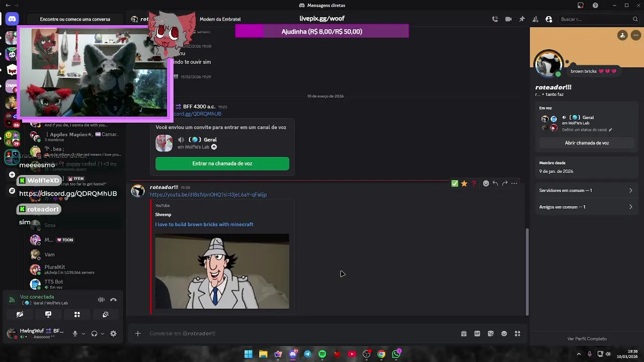
Task: Open Discord home direct messages icon
Action: [x=12, y=19]
